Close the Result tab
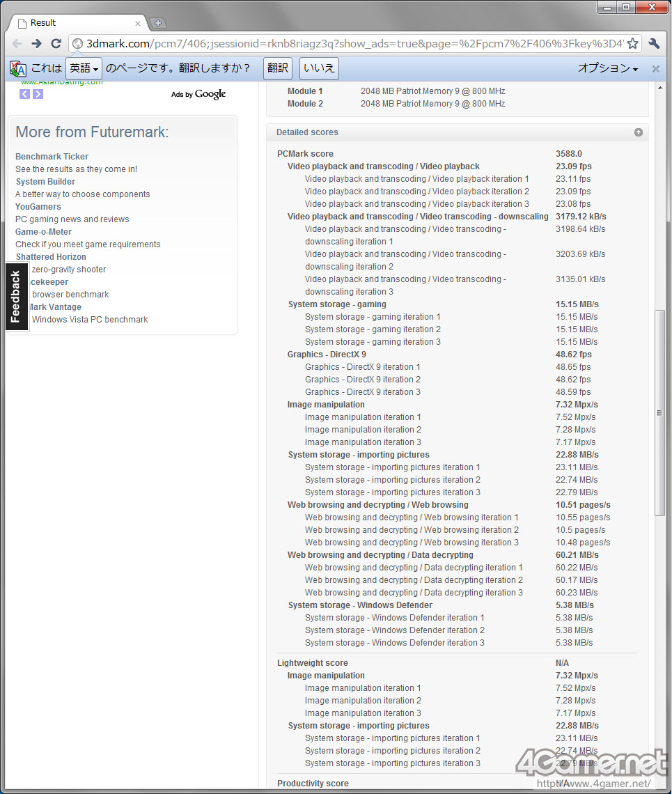 pyautogui.click(x=138, y=23)
